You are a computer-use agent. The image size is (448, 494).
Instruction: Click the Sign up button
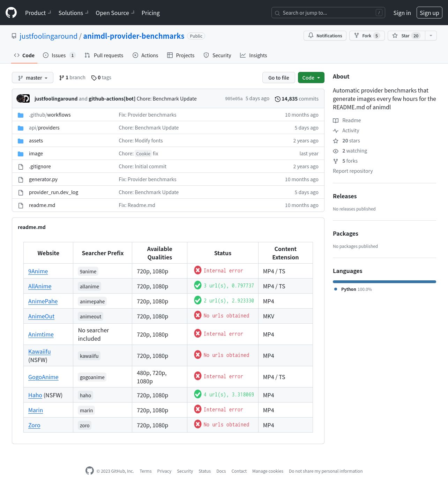click(x=429, y=13)
